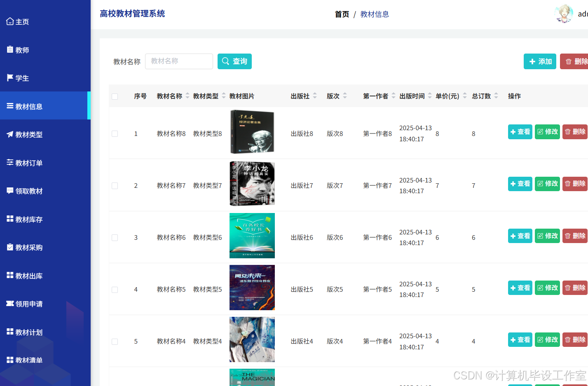Open the 教材名称8 book cover thumbnail
Image resolution: width=588 pixels, height=386 pixels.
click(x=252, y=132)
